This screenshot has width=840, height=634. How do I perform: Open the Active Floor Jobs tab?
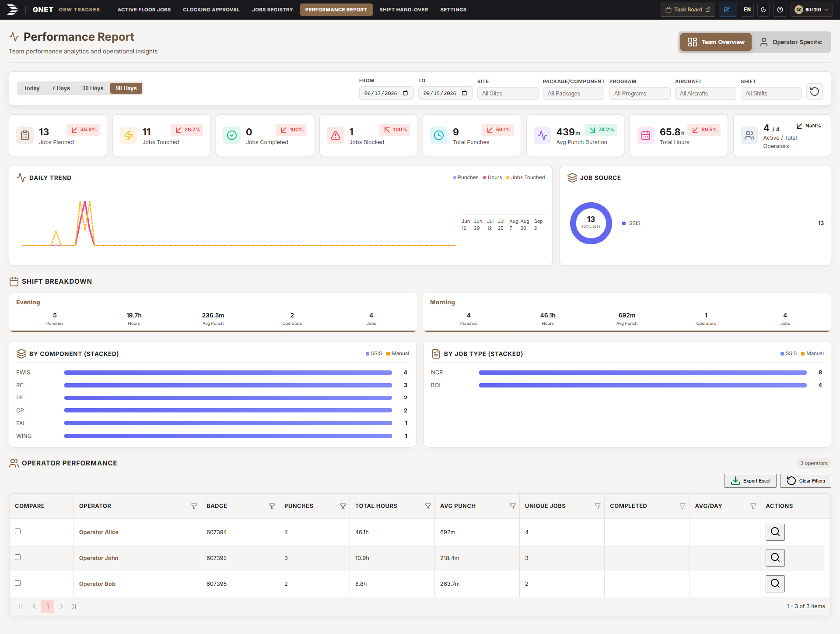click(x=144, y=10)
